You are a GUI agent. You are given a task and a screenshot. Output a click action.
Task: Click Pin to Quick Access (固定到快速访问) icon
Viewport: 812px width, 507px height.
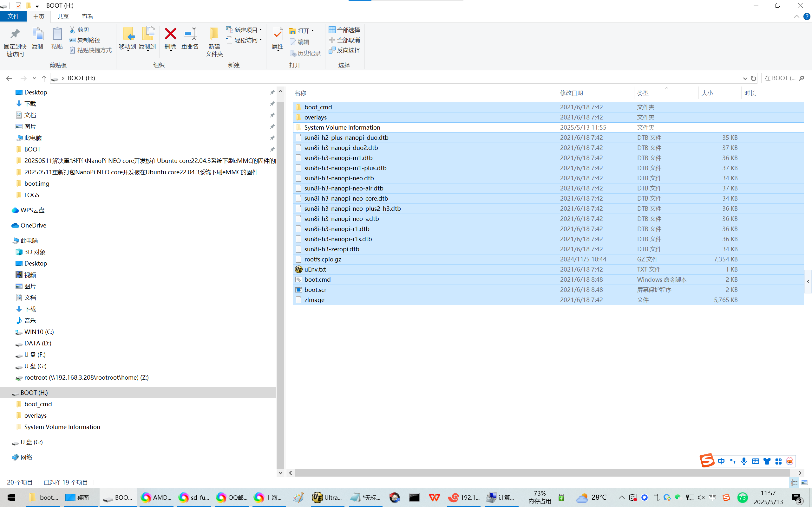(15, 34)
